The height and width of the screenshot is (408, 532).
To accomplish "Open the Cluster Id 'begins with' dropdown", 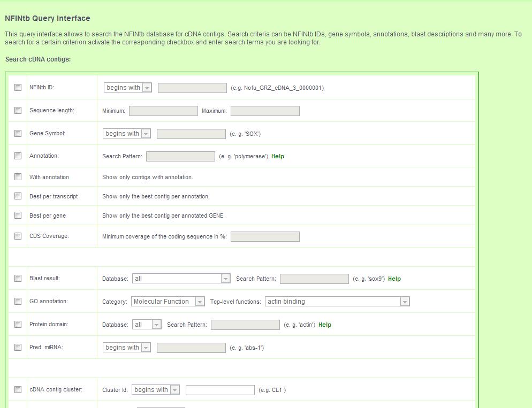I will (x=155, y=390).
